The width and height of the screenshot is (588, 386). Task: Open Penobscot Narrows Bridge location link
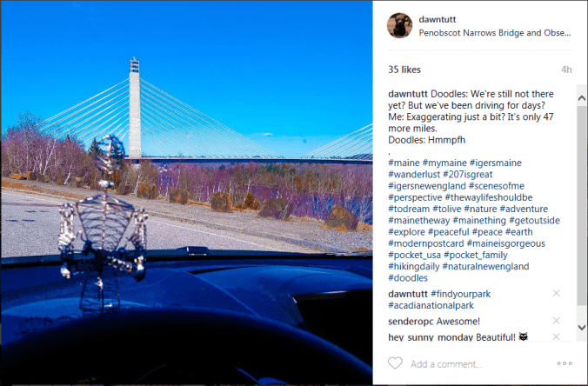pos(495,33)
